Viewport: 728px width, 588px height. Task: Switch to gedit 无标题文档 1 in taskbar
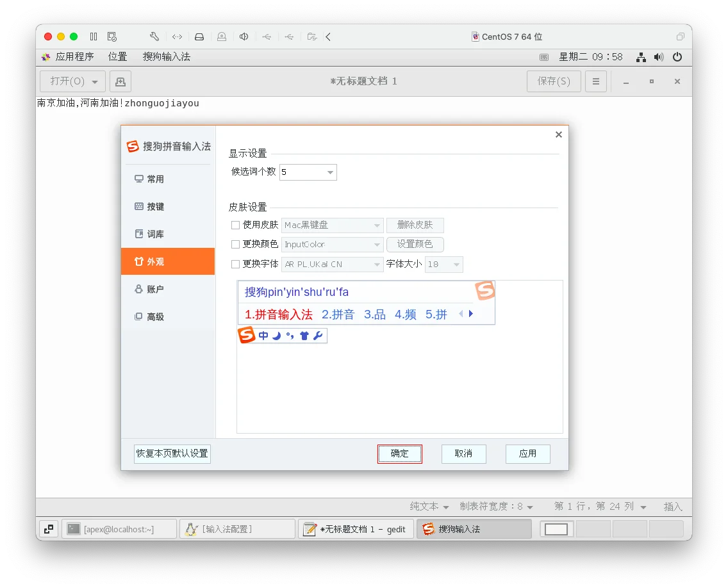click(x=356, y=529)
